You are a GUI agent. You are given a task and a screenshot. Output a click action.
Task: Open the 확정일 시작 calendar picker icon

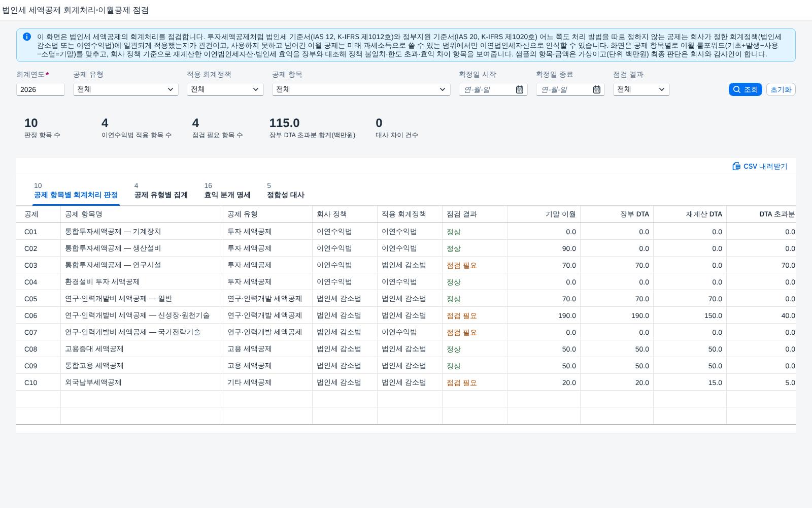(x=520, y=89)
